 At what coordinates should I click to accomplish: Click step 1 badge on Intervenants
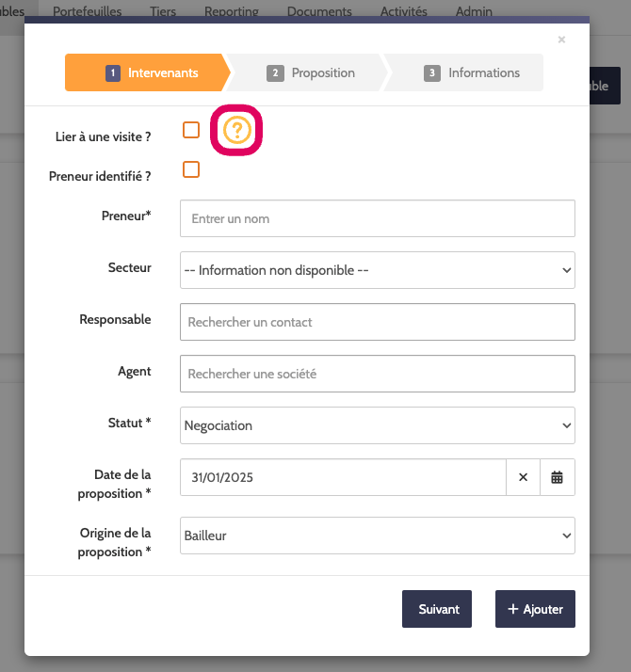coord(113,72)
